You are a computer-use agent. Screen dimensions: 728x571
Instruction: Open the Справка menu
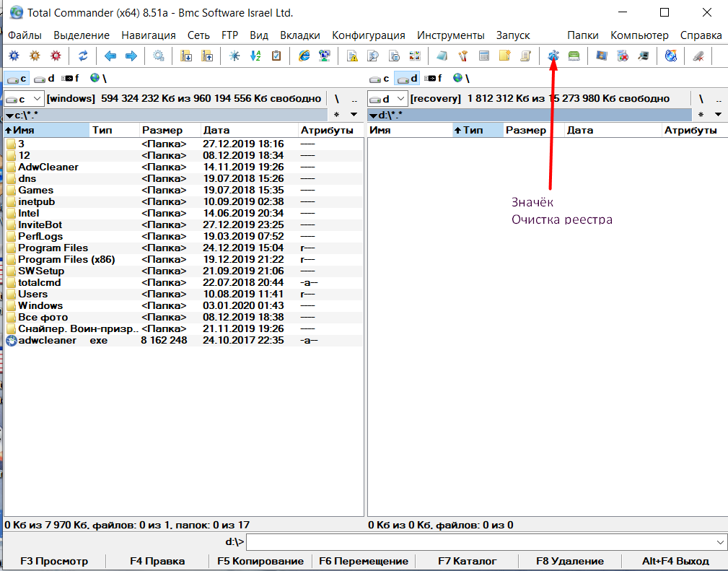pos(701,35)
